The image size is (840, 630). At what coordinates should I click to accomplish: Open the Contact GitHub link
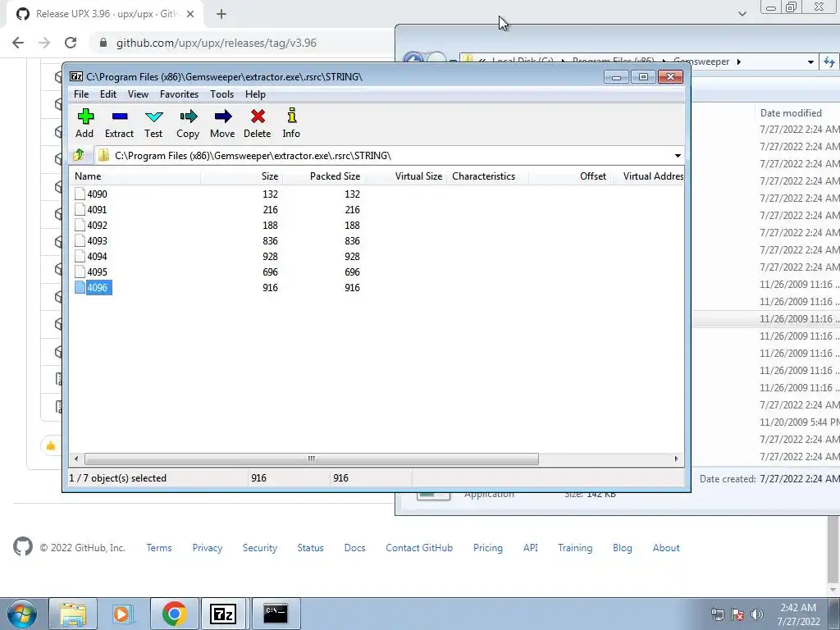click(419, 547)
